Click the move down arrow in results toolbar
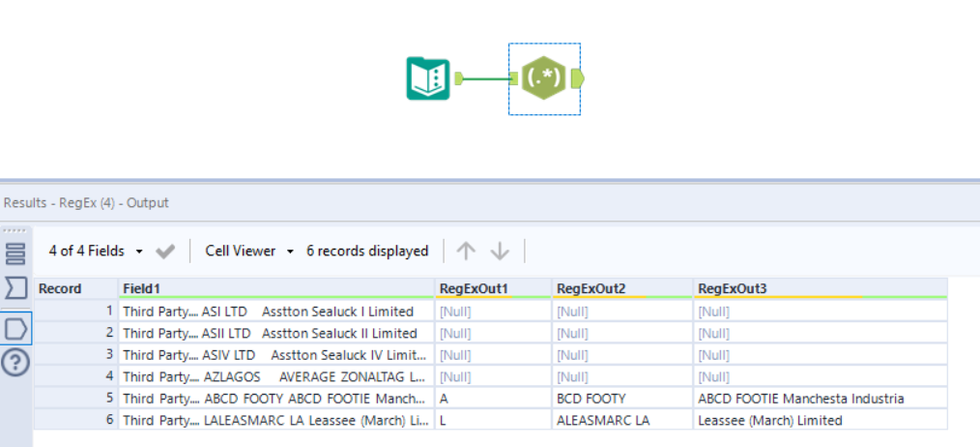This screenshot has height=447, width=980. coord(500,251)
